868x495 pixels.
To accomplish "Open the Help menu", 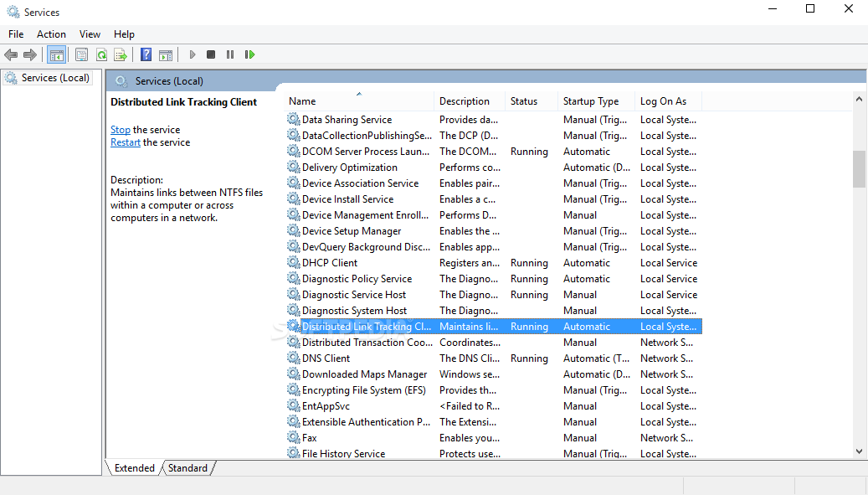I will (x=124, y=34).
